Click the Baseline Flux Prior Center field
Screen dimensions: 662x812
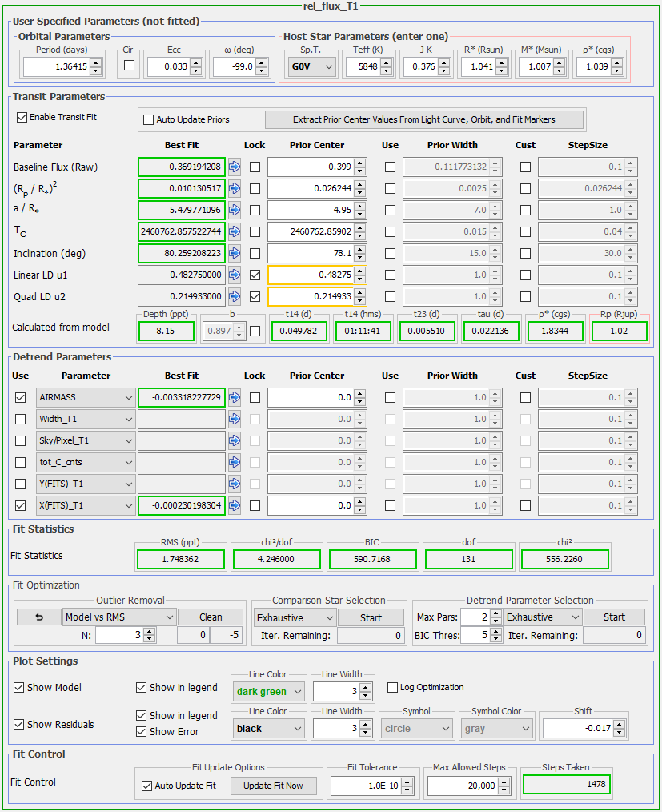311,167
